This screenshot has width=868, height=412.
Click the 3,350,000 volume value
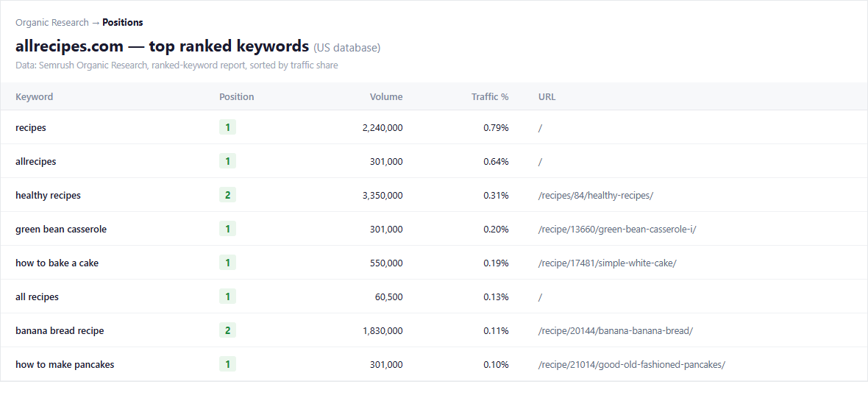click(383, 196)
